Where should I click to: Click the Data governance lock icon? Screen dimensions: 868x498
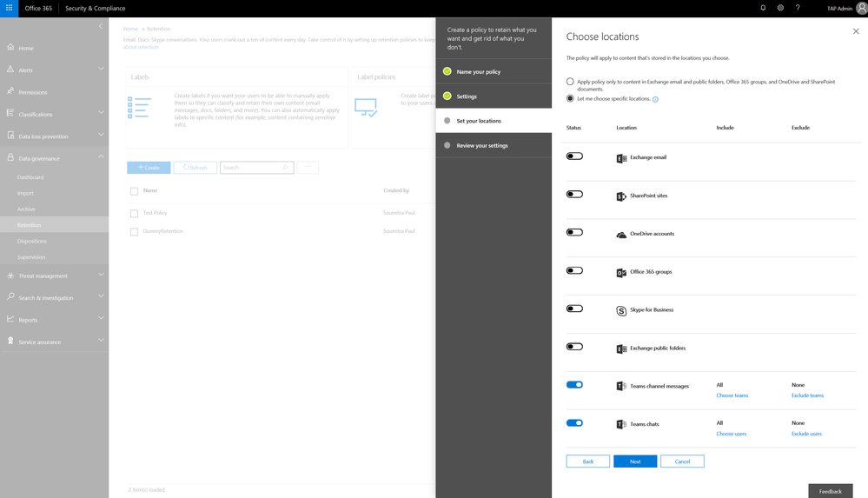tap(10, 157)
